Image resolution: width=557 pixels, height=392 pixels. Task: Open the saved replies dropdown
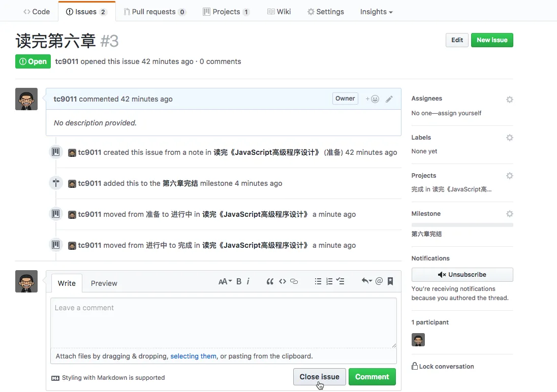pyautogui.click(x=366, y=281)
